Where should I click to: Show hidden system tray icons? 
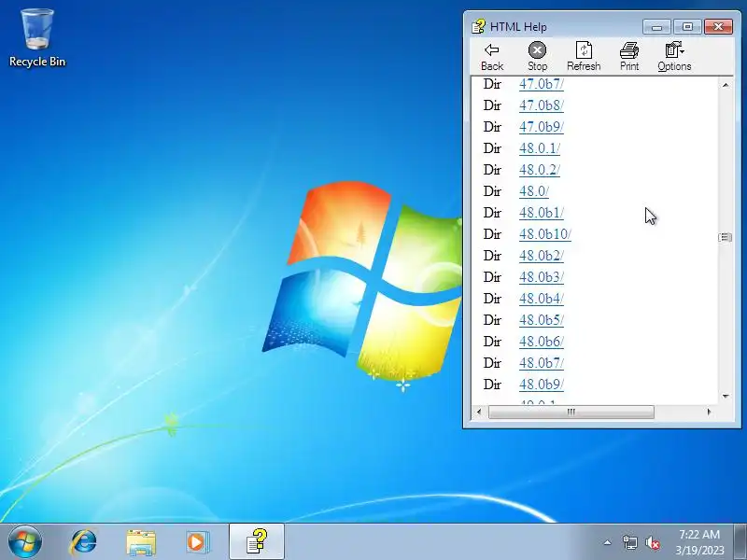coord(607,542)
